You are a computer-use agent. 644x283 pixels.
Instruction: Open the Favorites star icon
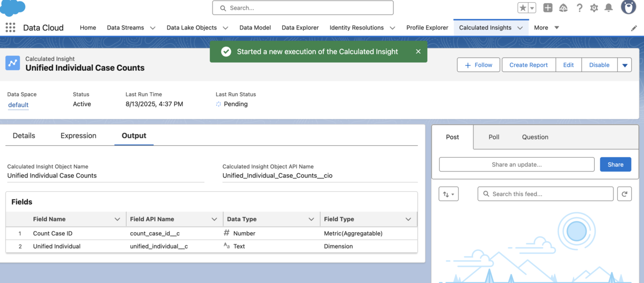point(523,8)
